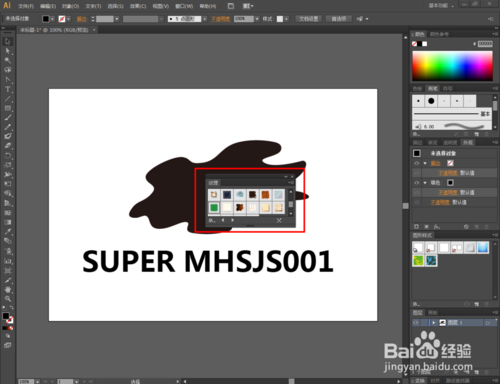The height and width of the screenshot is (384, 500).
Task: Select the Type tool in toolbar
Action: pos(7,89)
